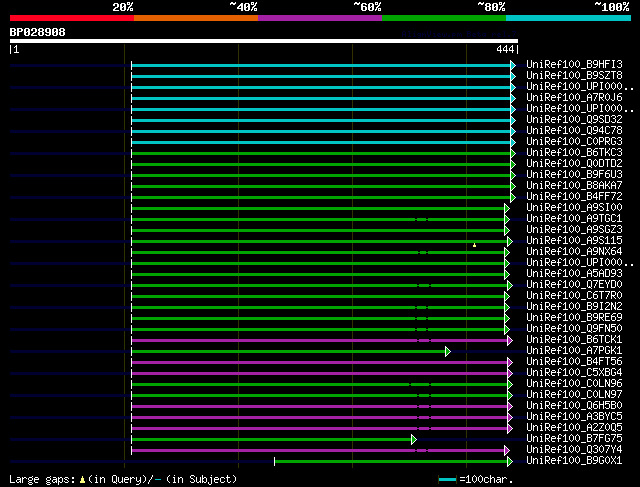Click the UniRef100_B7FG75 label

574,439
